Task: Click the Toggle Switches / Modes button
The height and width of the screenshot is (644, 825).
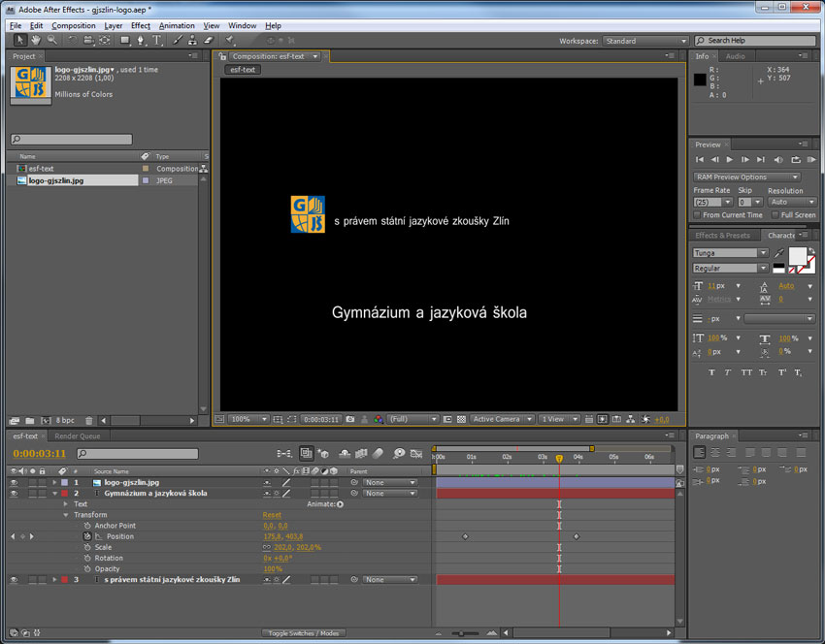Action: [304, 633]
